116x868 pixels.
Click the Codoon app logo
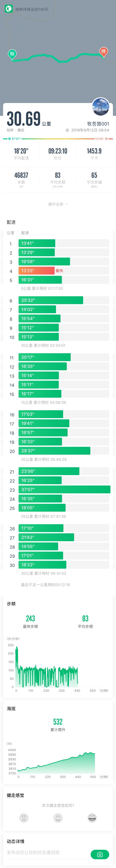click(9, 9)
